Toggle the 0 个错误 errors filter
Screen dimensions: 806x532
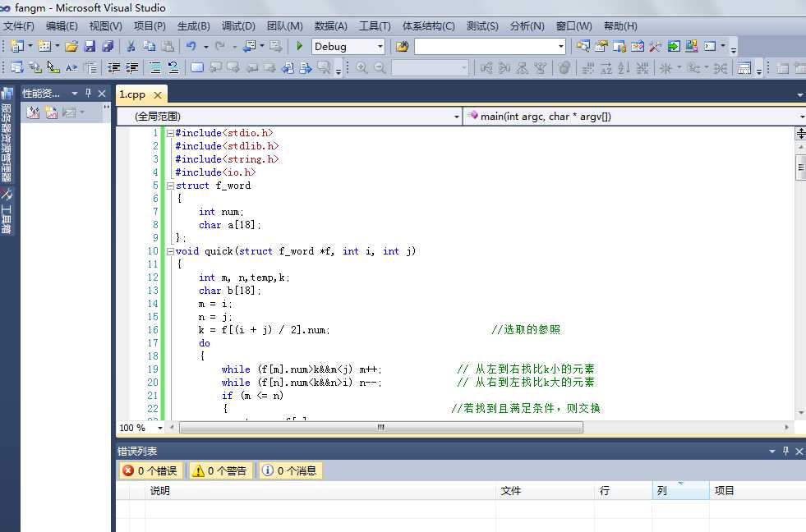click(151, 471)
